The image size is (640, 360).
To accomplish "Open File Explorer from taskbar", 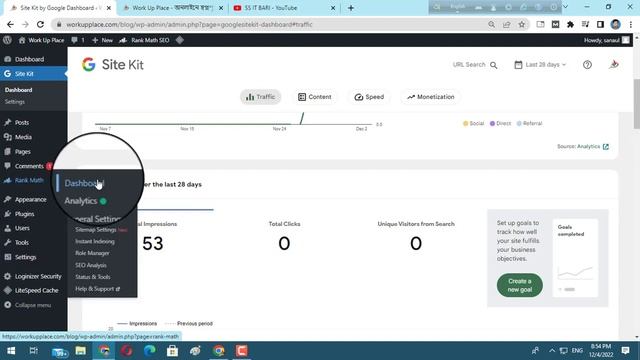I will (x=81, y=351).
